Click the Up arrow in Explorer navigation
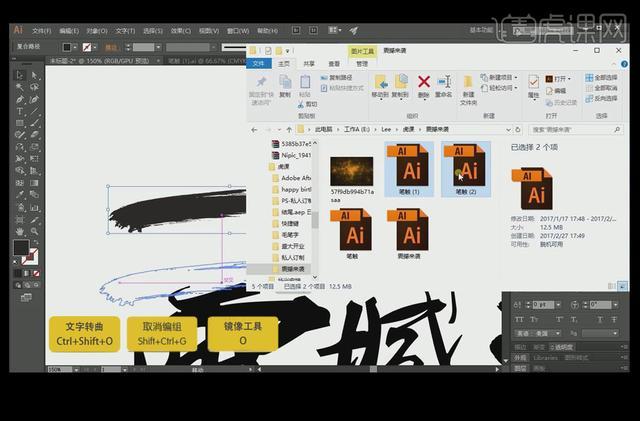 tap(289, 129)
